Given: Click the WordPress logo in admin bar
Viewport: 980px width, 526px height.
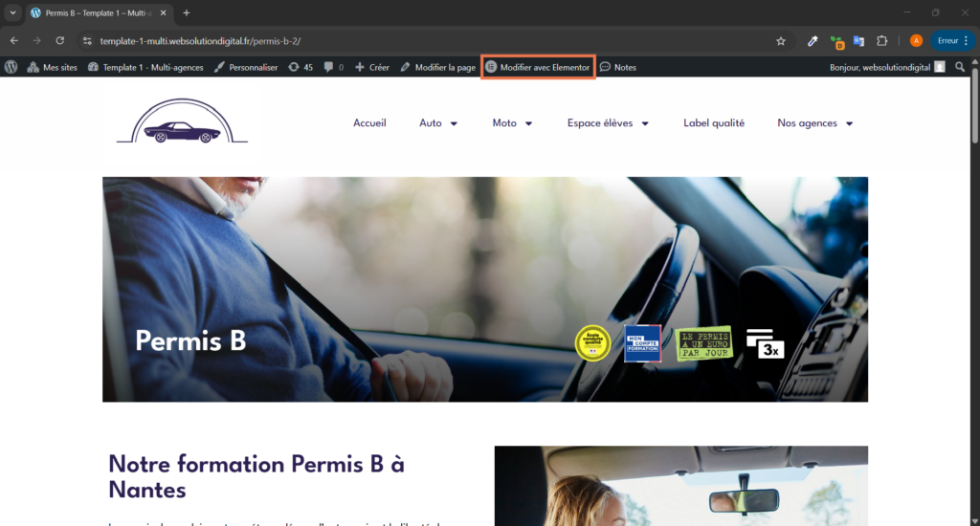Looking at the screenshot, I should pyautogui.click(x=11, y=67).
